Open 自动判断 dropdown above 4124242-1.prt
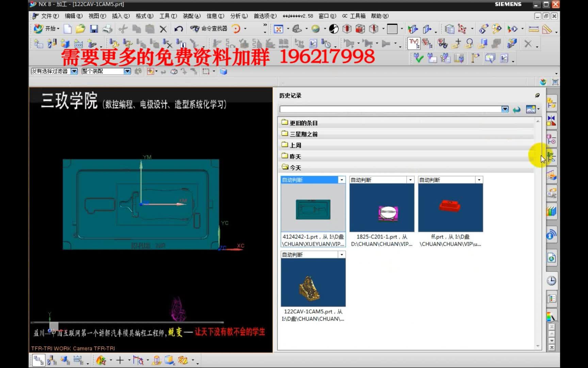This screenshot has height=368, width=588. tap(342, 180)
